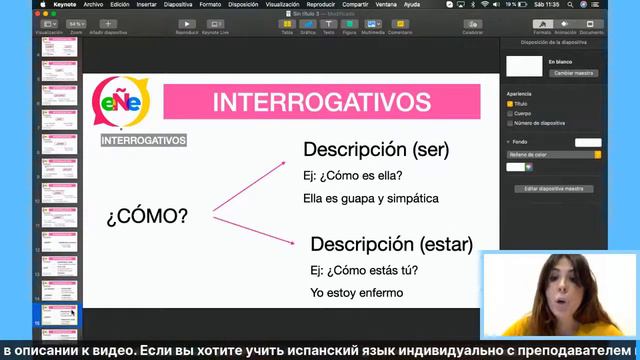Screen dimensions: 640x360
Task: Click the text "Ej: ¿Cómo estás tú?"
Action: pyautogui.click(x=364, y=270)
